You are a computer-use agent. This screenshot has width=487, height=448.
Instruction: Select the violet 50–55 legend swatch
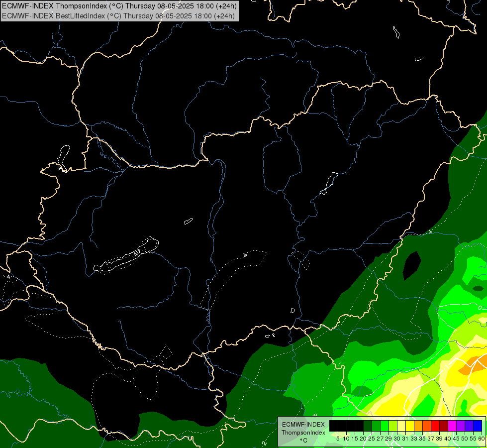[x=469, y=426]
